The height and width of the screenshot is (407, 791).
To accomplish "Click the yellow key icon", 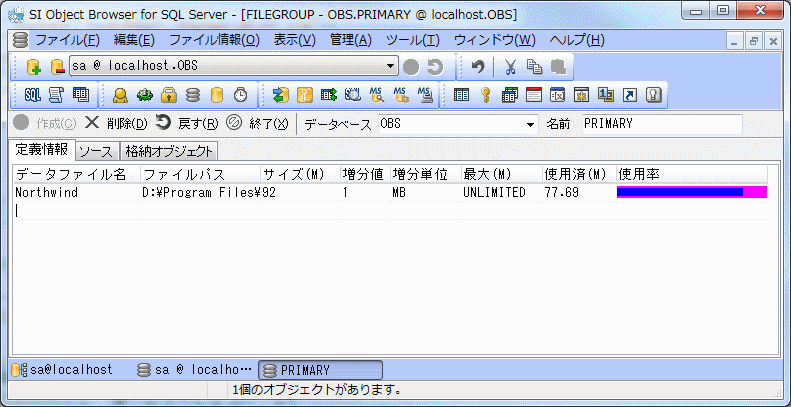I will coord(485,96).
